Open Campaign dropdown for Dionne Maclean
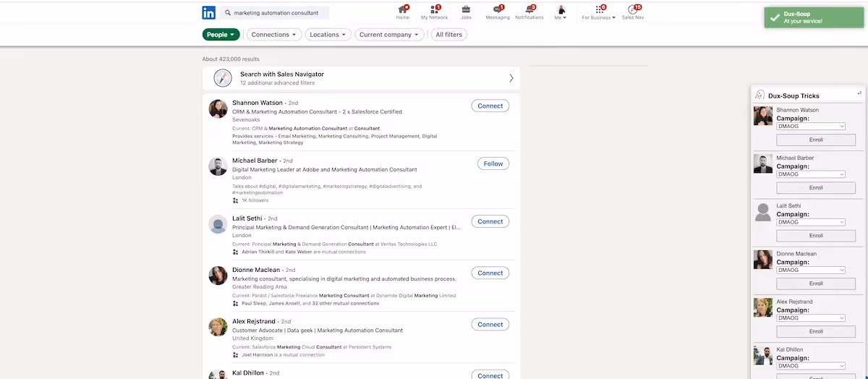Image resolution: width=868 pixels, height=379 pixels. 810,270
